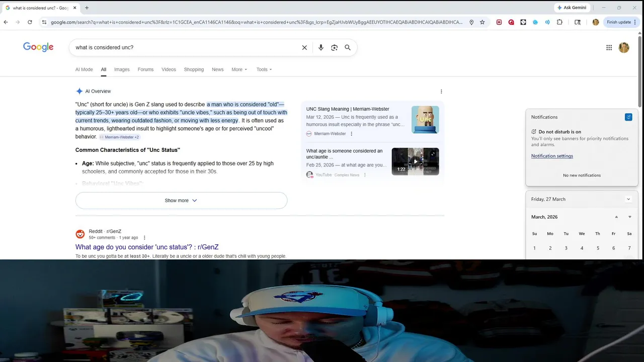The image size is (644, 362).
Task: Switch to the Forums tab
Action: (145, 69)
